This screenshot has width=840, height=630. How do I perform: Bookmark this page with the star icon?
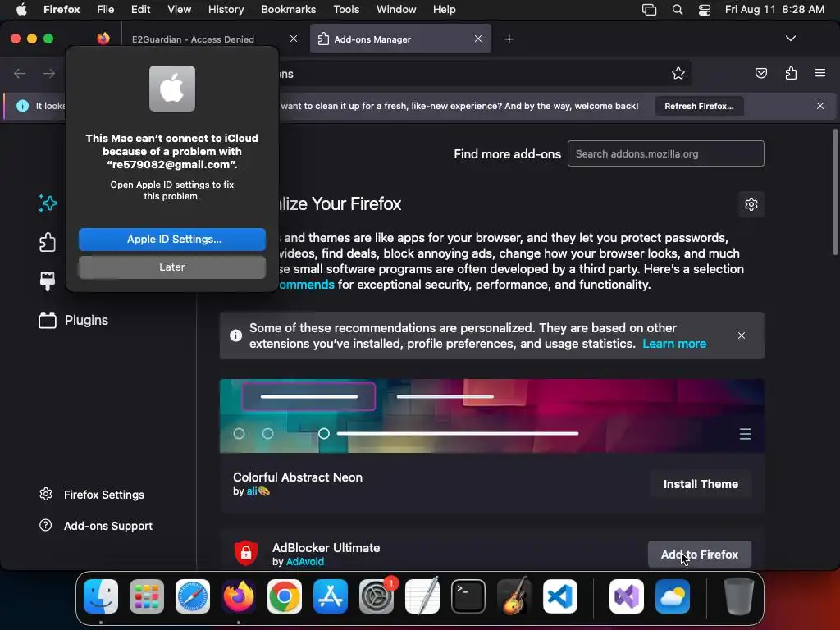678,73
